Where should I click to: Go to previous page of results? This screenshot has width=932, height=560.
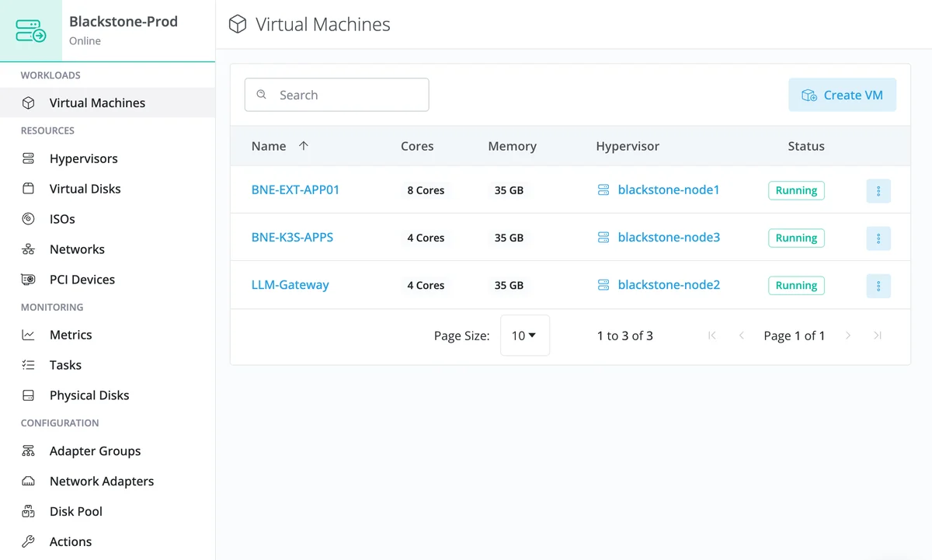coord(742,336)
